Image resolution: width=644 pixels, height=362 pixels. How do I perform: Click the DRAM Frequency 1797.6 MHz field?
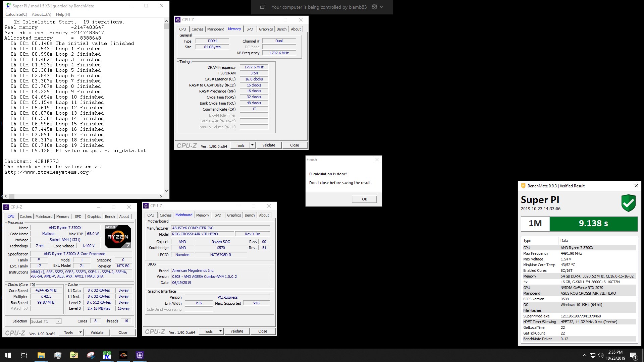254,67
